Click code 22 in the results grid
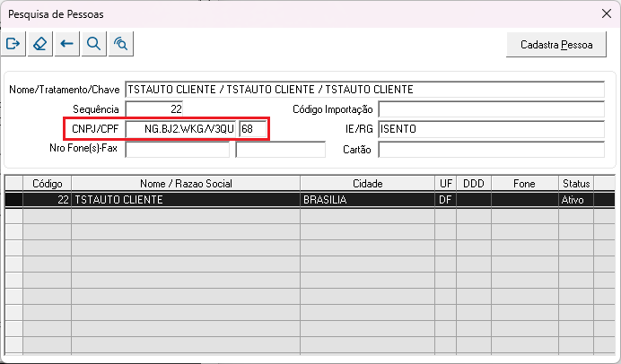The image size is (621, 364). (48, 200)
